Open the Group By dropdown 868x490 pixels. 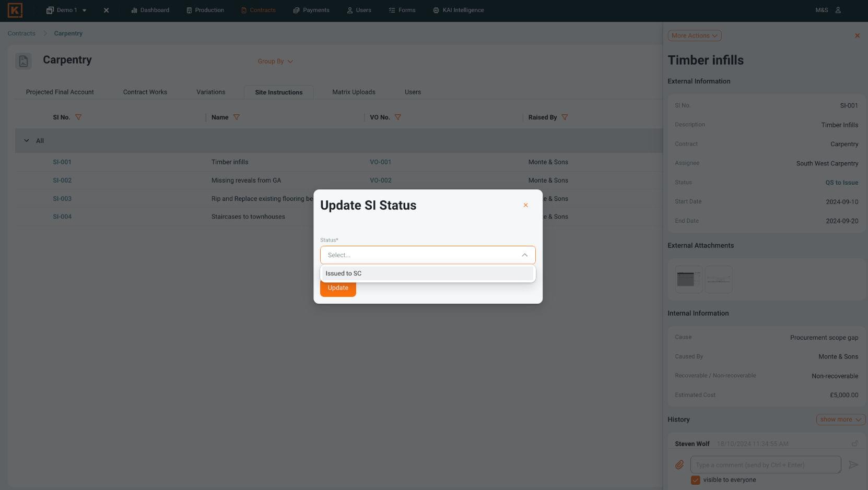tap(275, 62)
